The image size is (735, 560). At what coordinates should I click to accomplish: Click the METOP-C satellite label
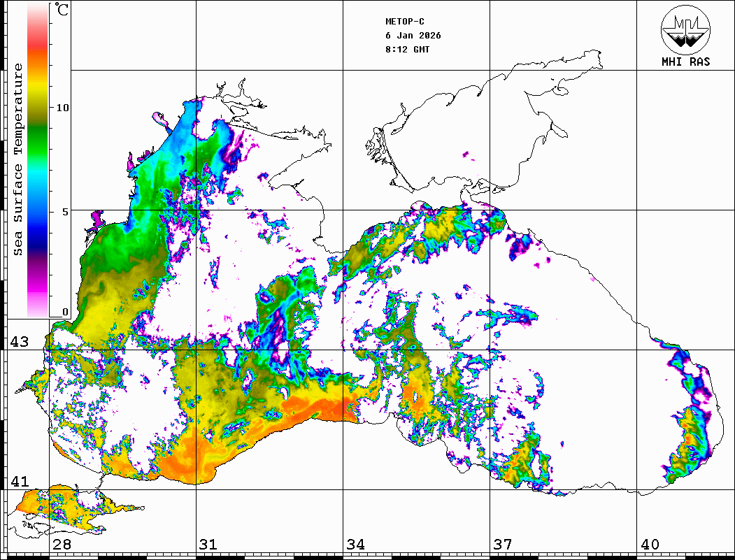point(405,22)
